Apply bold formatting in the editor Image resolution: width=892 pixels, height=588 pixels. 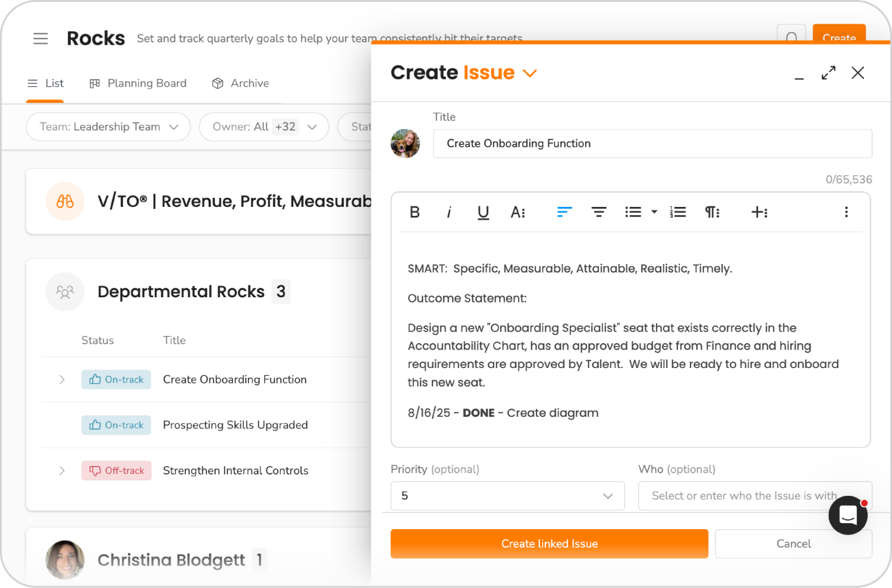(x=414, y=212)
